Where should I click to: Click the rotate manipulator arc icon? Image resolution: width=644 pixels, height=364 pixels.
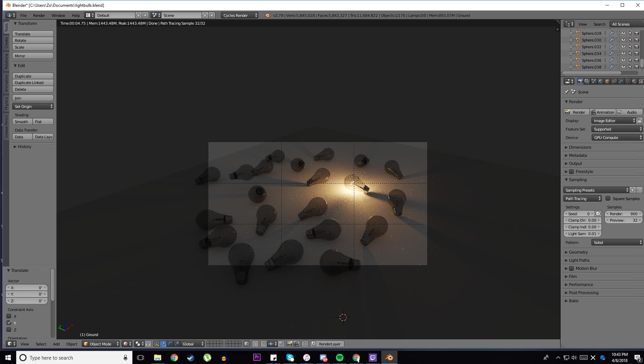coord(170,344)
